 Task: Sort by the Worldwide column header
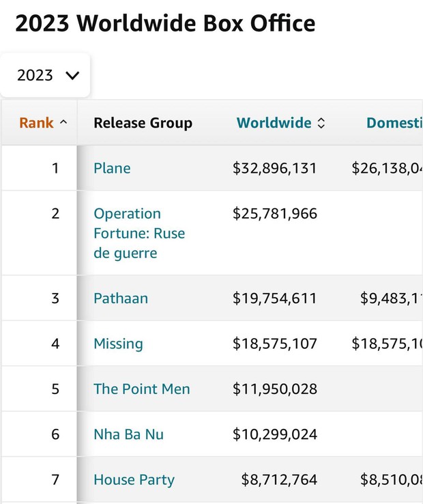(x=274, y=123)
